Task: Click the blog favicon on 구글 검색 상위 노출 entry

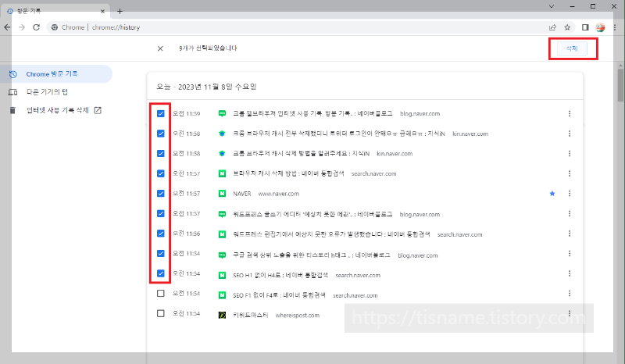Action: (222, 255)
